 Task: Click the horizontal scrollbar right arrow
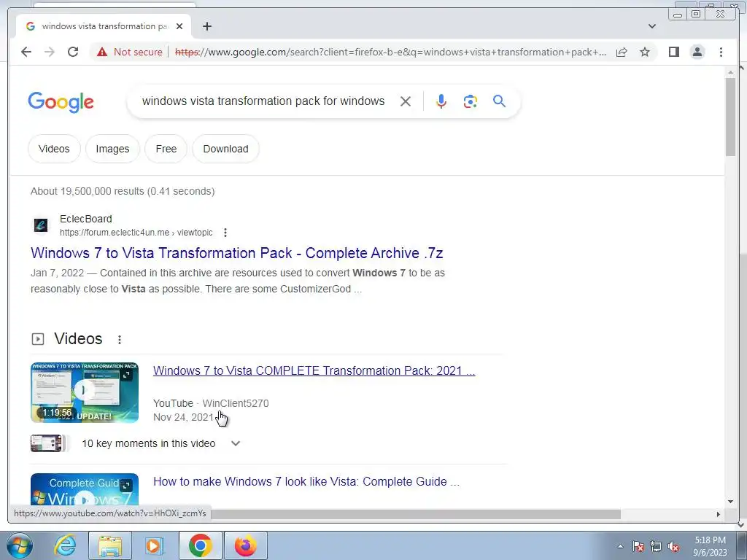(x=719, y=514)
